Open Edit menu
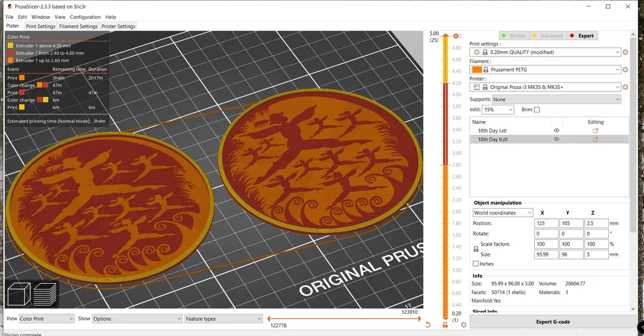Screen dimensions: 644x336 click(x=22, y=17)
